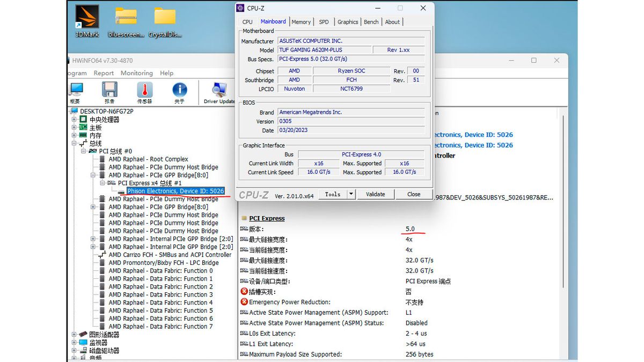Open the 3DMark desktop shortcut

[x=87, y=20]
